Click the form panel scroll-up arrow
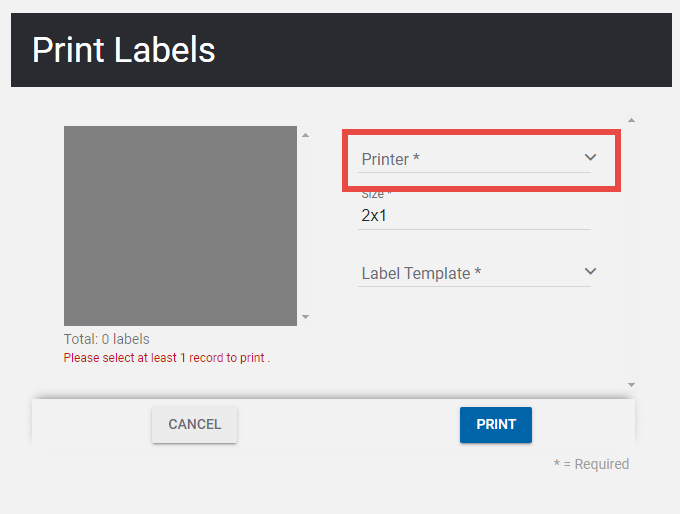This screenshot has height=514, width=680. click(x=631, y=121)
